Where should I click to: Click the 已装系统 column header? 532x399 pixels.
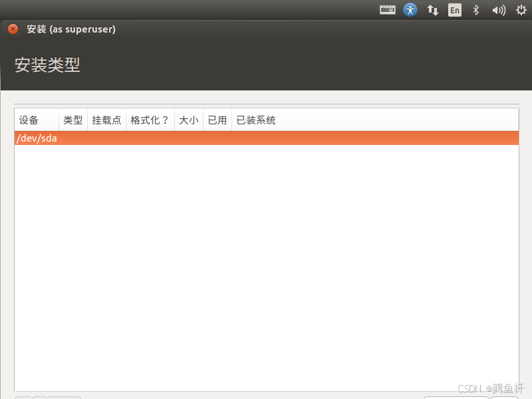click(x=256, y=120)
